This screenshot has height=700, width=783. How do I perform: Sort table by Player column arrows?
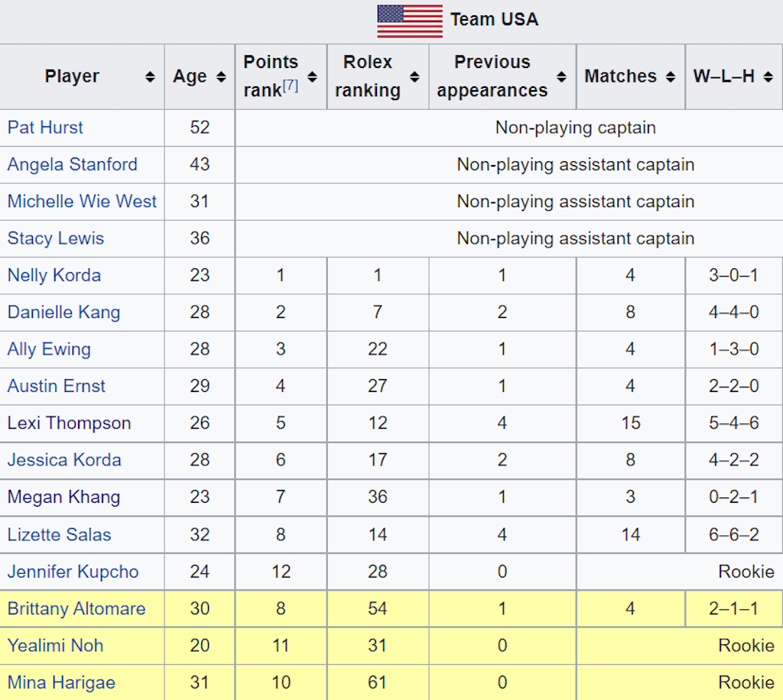coord(150,76)
